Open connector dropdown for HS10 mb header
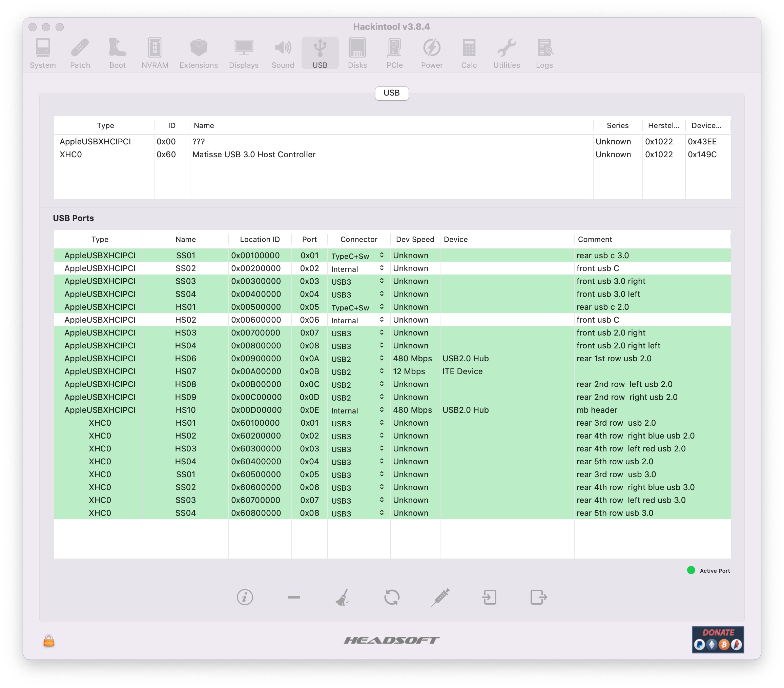Viewport: 784px width, 688px height. 381,410
